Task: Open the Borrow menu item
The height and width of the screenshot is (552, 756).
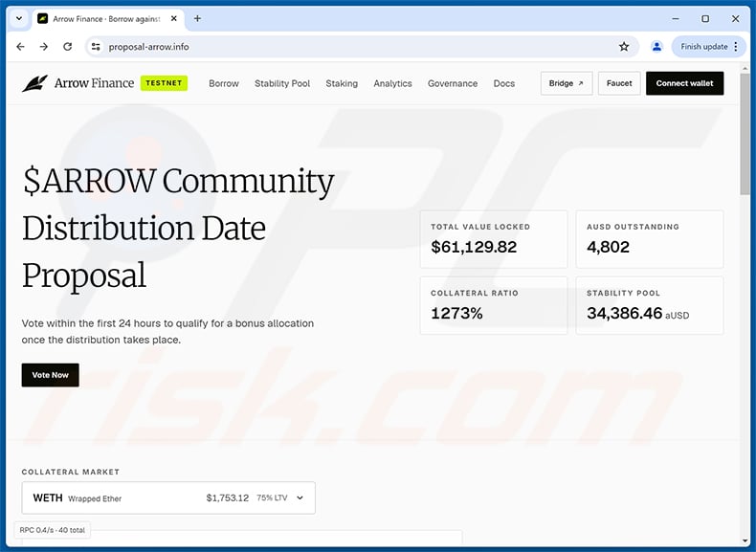Action: (224, 83)
